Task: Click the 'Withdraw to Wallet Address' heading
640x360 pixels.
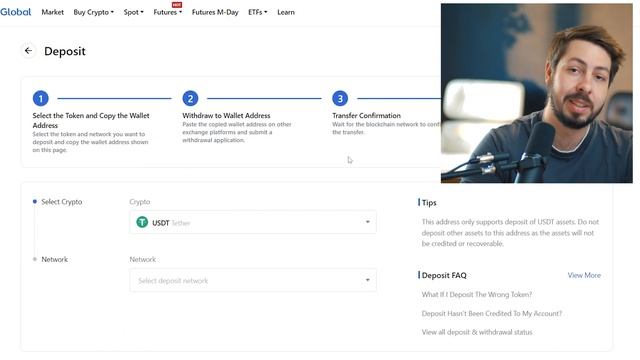Action: click(x=226, y=116)
